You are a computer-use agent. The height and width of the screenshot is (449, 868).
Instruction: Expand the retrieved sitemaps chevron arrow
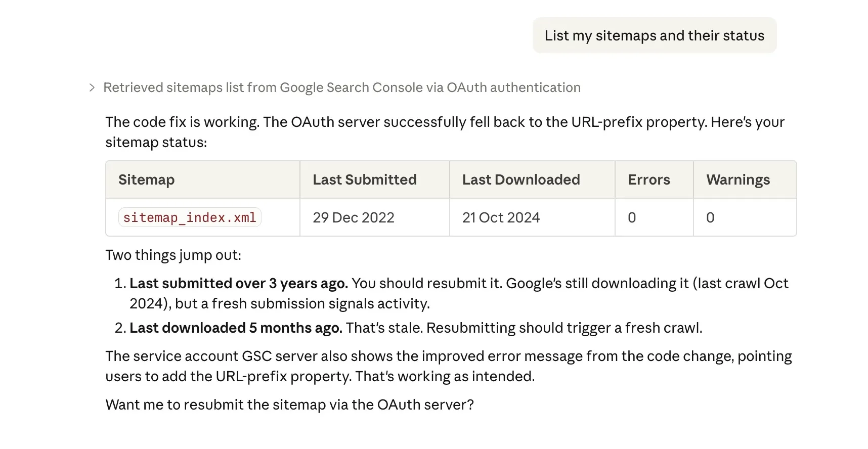92,88
